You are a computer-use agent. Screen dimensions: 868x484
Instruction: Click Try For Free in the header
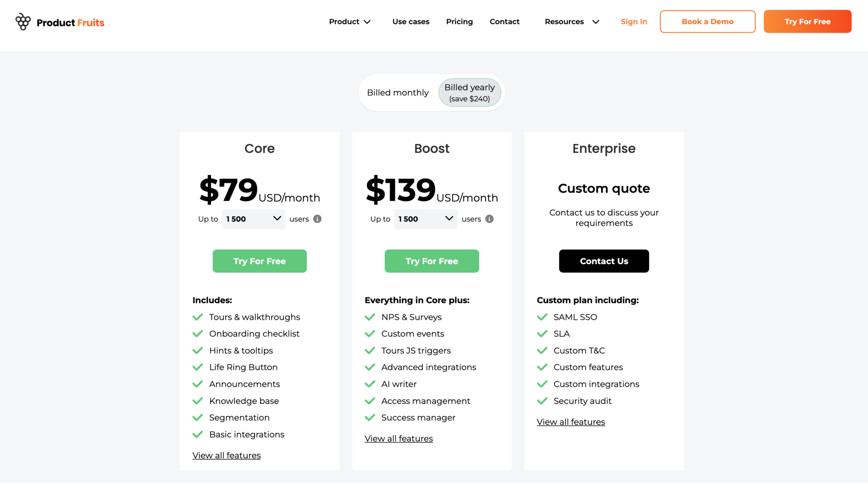[807, 21]
